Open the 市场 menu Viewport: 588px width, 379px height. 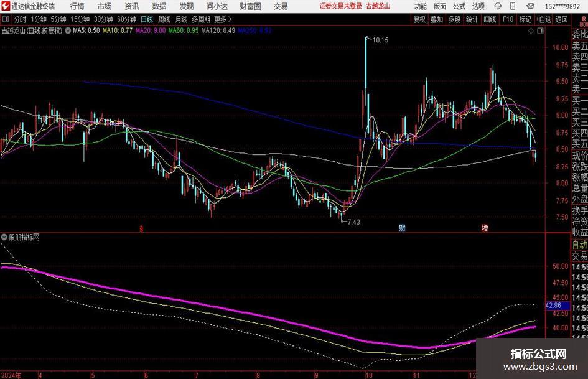tap(105, 6)
